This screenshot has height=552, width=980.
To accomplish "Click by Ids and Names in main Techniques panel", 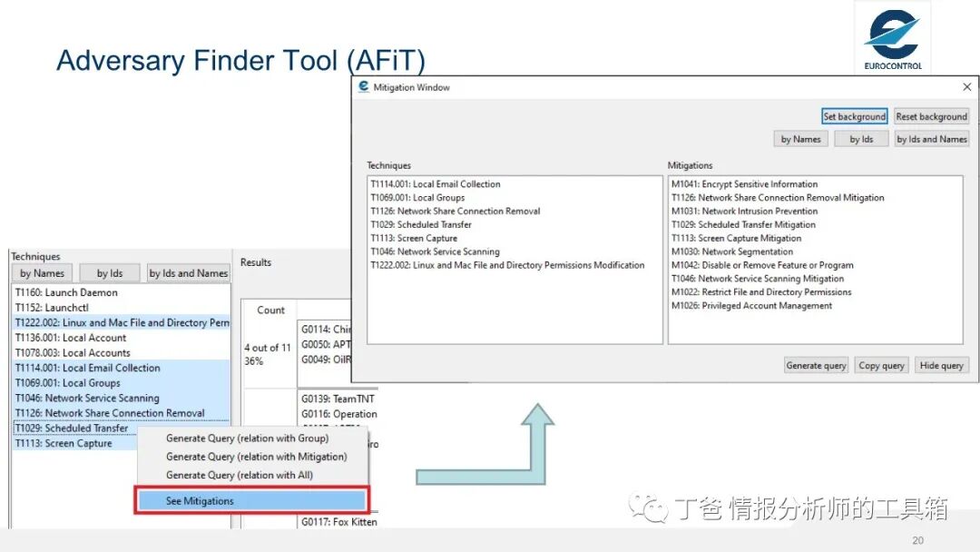I will (188, 273).
